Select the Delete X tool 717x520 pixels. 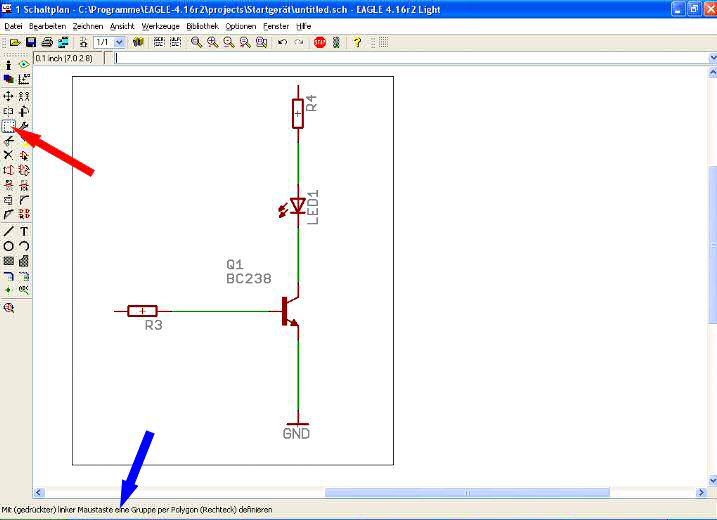tap(8, 155)
